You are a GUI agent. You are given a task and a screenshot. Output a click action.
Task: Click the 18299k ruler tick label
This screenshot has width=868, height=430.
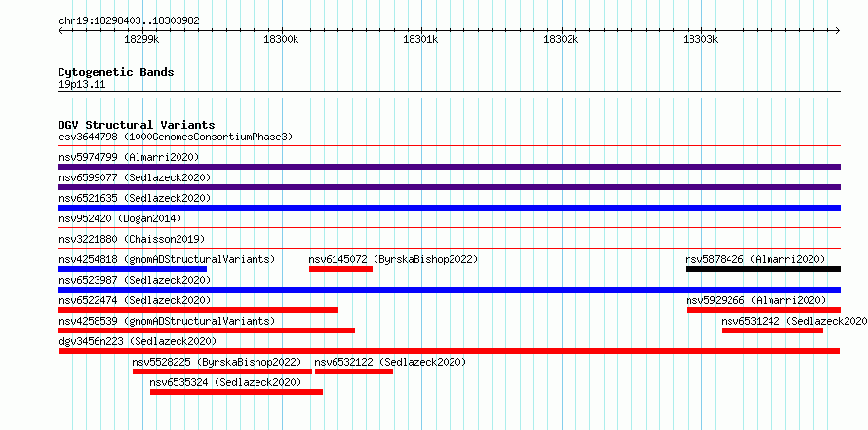(141, 39)
